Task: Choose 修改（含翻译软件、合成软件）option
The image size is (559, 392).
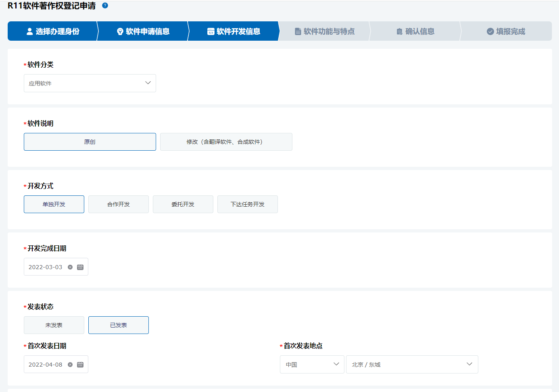Action: click(x=226, y=142)
